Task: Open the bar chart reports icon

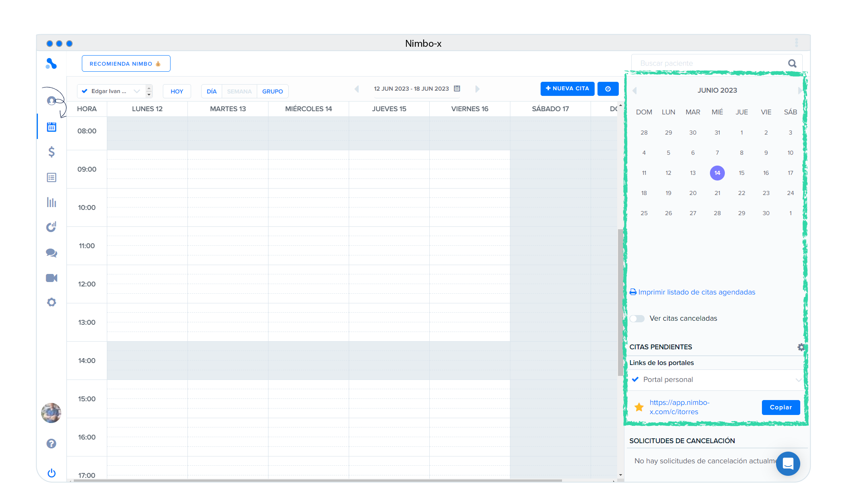Action: 51,202
